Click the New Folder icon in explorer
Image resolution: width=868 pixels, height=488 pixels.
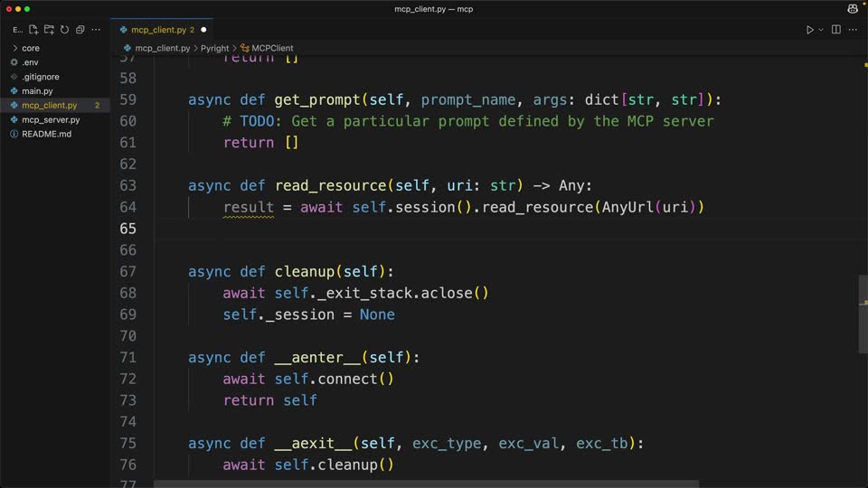49,29
